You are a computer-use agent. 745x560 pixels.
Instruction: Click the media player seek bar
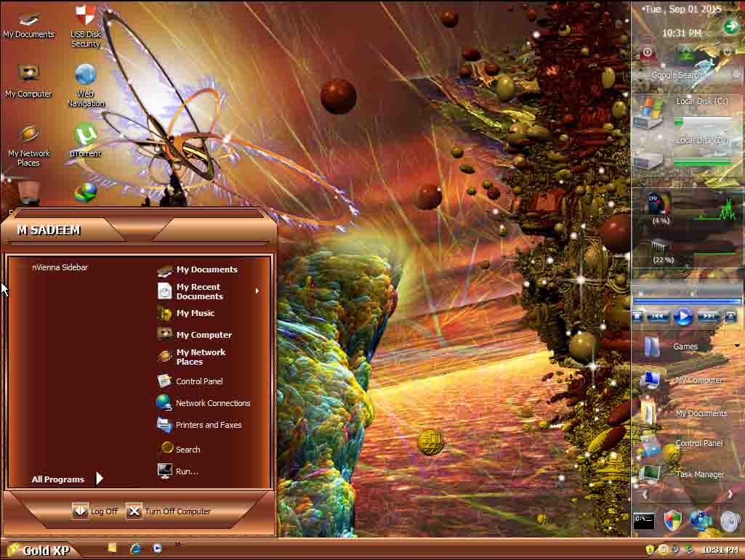687,301
